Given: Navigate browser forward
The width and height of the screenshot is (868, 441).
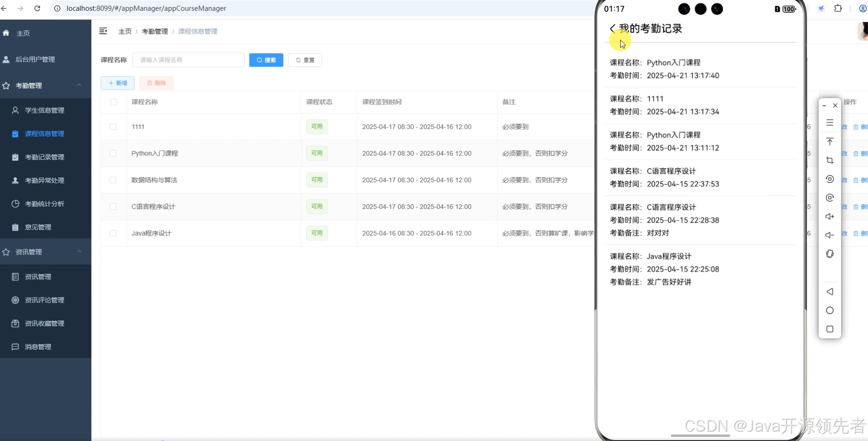Looking at the screenshot, I should coord(21,8).
